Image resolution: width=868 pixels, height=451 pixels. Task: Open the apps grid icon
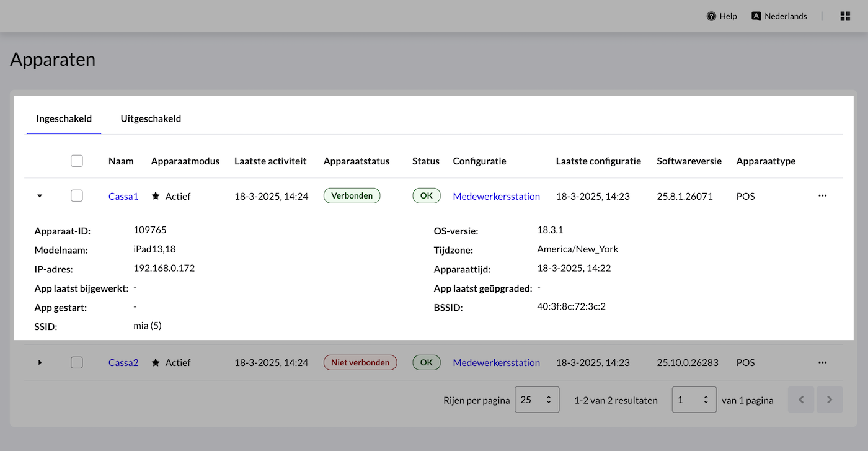tap(845, 16)
